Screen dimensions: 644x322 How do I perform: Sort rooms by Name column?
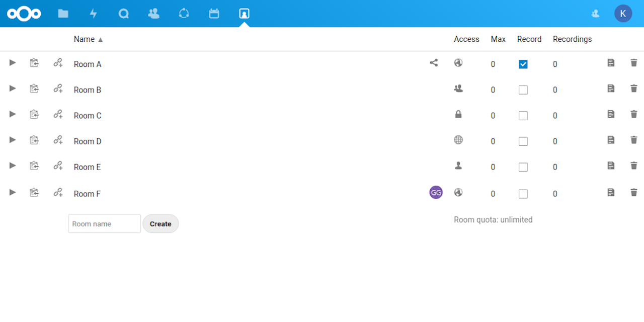coord(89,39)
